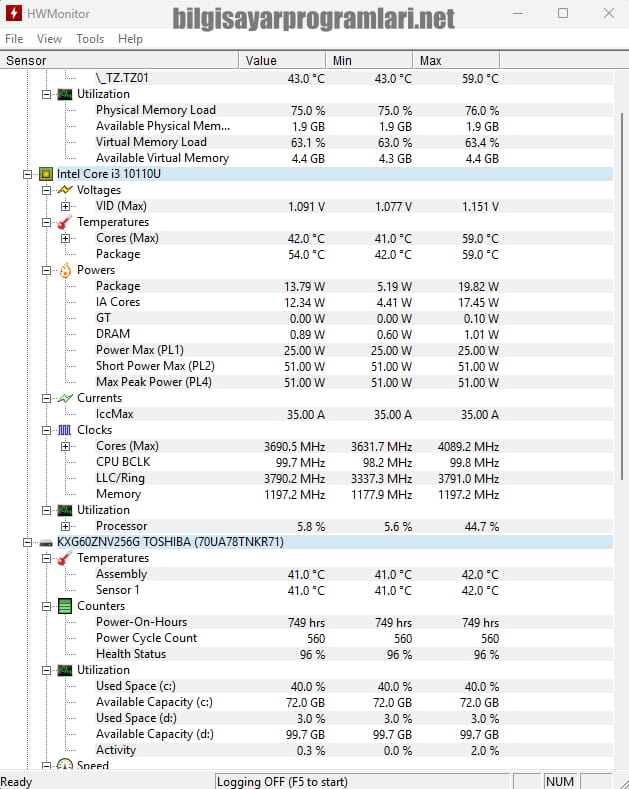Open the View menu
629x789 pixels.
(x=49, y=39)
